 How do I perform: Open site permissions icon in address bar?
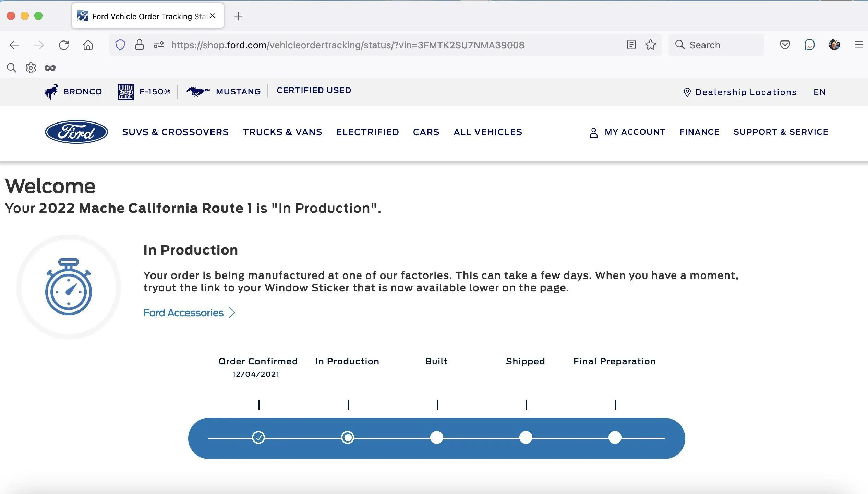point(158,45)
